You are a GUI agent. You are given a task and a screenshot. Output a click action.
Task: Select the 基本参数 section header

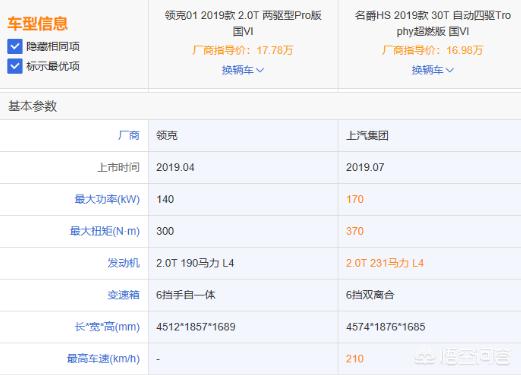[x=32, y=106]
